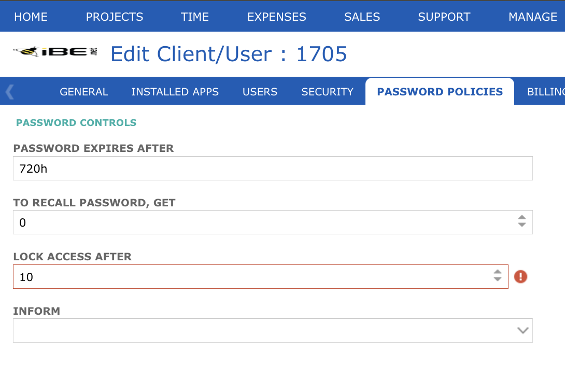
Task: Click HOME in the top navigation menu
Action: click(31, 17)
